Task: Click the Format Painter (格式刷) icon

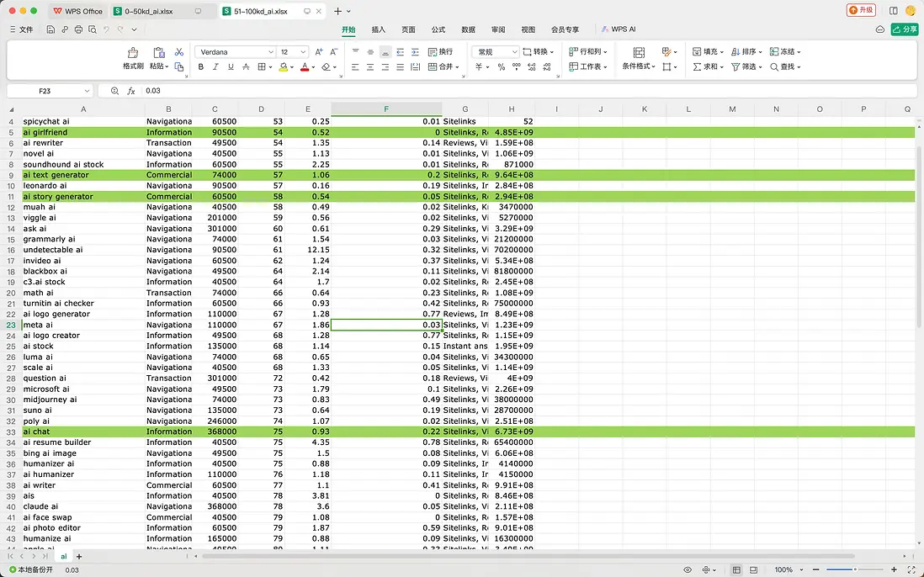Action: [x=133, y=52]
